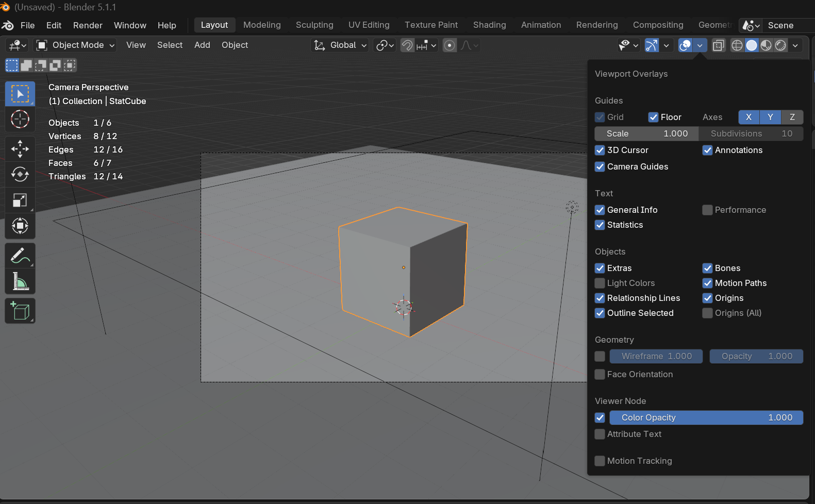Switch to wireframe viewport shading
Viewport: 815px width, 504px height.
point(737,45)
